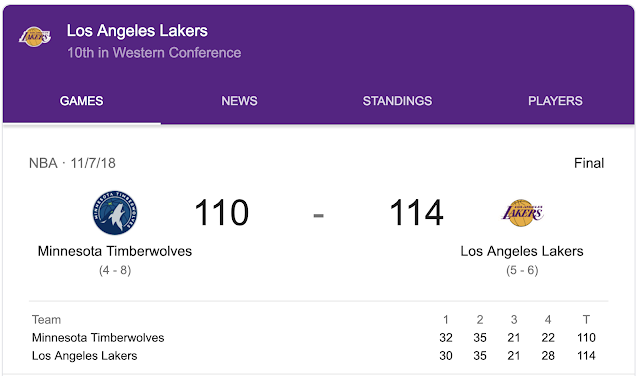Click Los Angeles Lakers name under the logo
The height and width of the screenshot is (376, 640).
[522, 251]
